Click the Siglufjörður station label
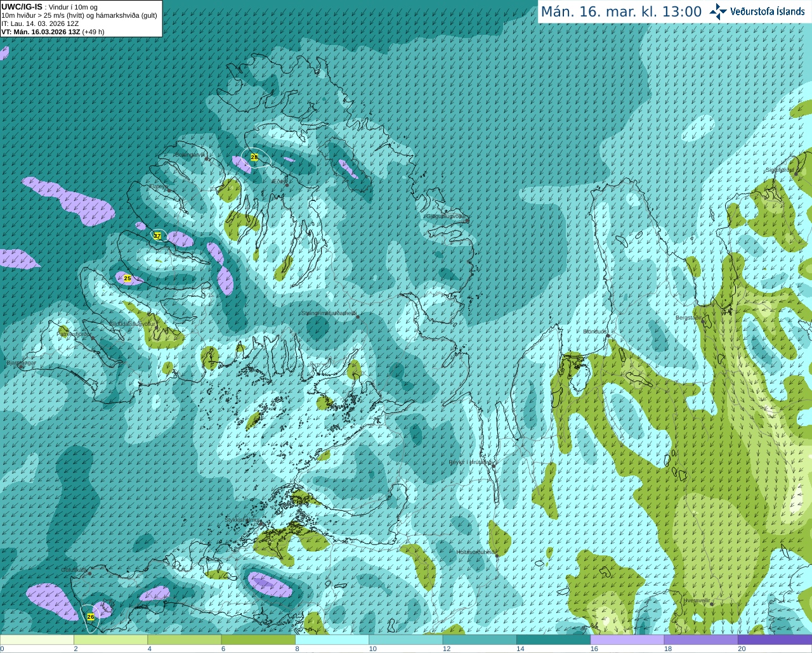 780,170
